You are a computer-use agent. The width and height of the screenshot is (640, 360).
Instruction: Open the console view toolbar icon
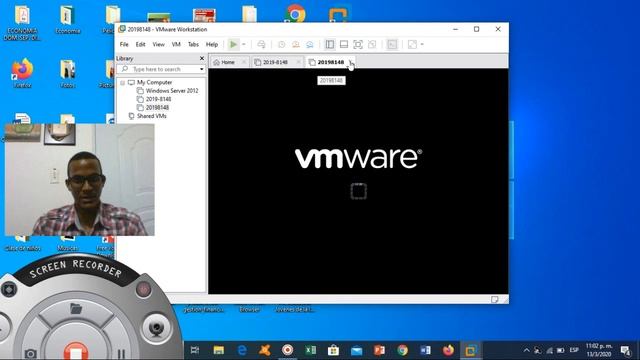point(392,44)
